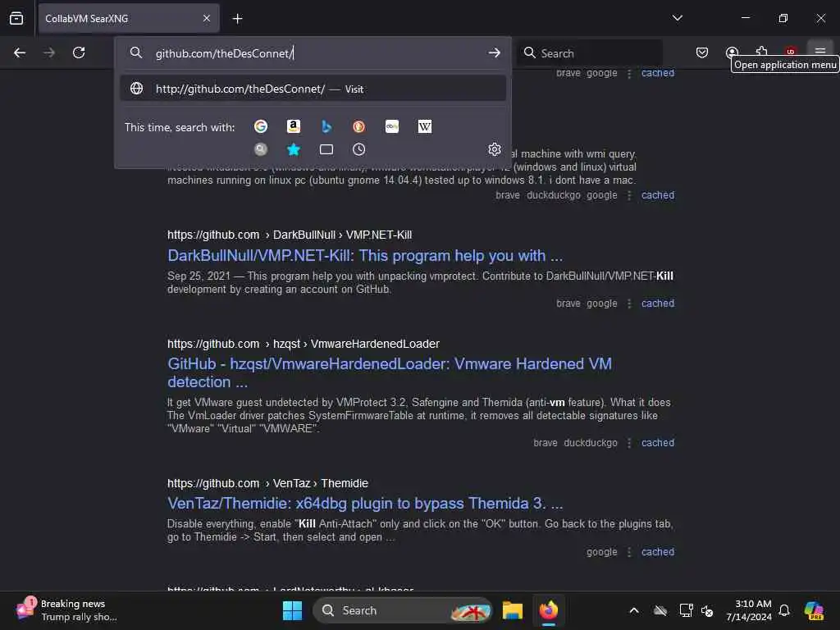Search history using the clock icon
Screen dimensions: 840x630
359,149
